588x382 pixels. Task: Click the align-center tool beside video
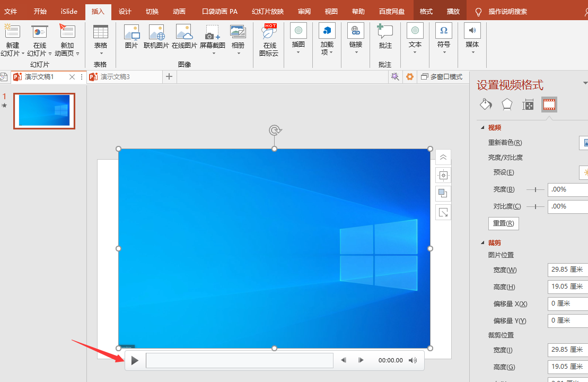[x=443, y=175]
